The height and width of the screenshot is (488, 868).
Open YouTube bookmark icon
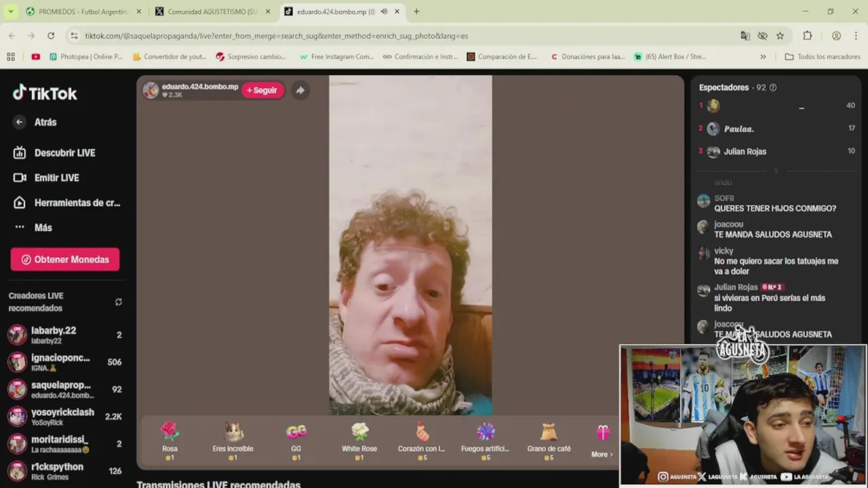tap(35, 57)
